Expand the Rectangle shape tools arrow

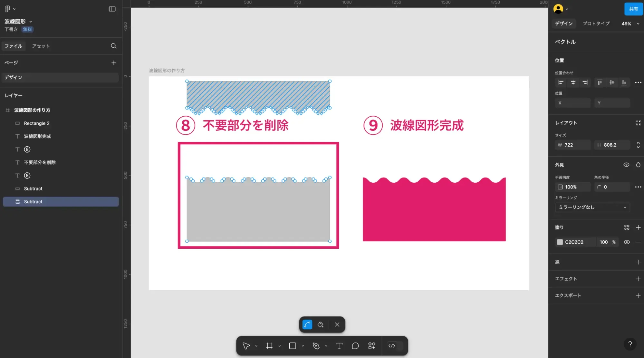tap(303, 346)
